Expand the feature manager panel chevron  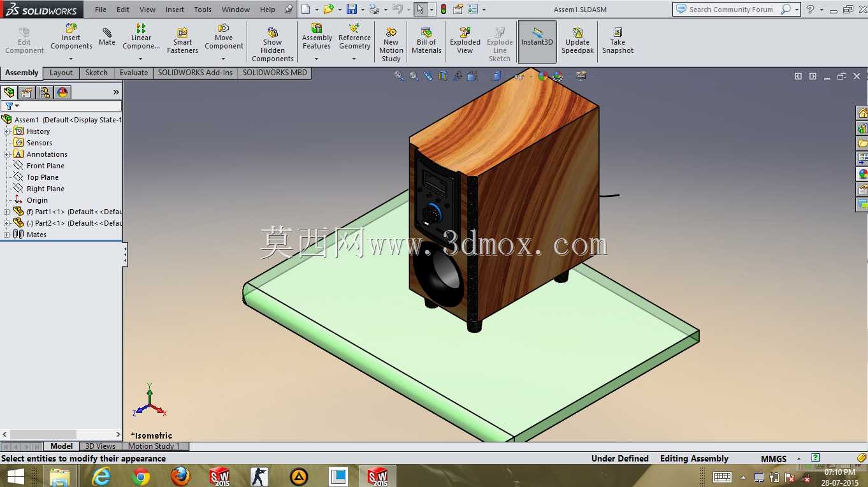pyautogui.click(x=116, y=92)
